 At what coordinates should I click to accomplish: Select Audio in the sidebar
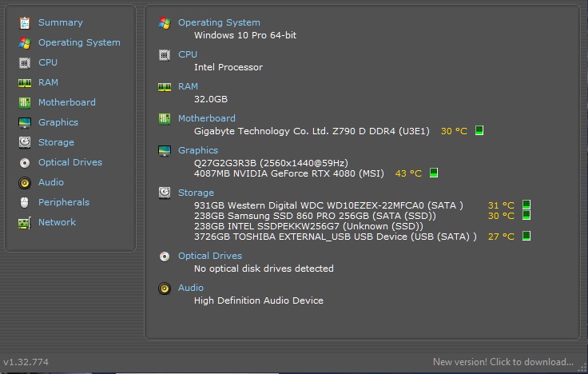click(x=50, y=182)
